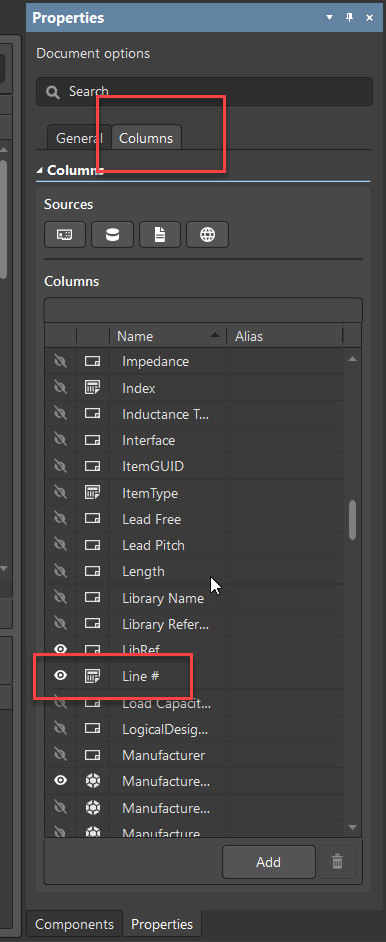The height and width of the screenshot is (942, 386).
Task: Click the type icon of Interface row
Action: [92, 440]
